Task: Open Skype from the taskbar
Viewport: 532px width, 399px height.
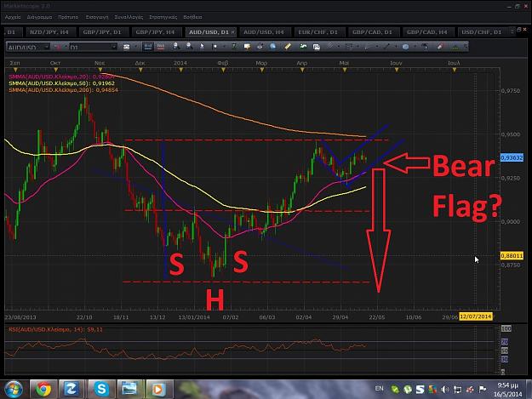Action: click(x=101, y=389)
